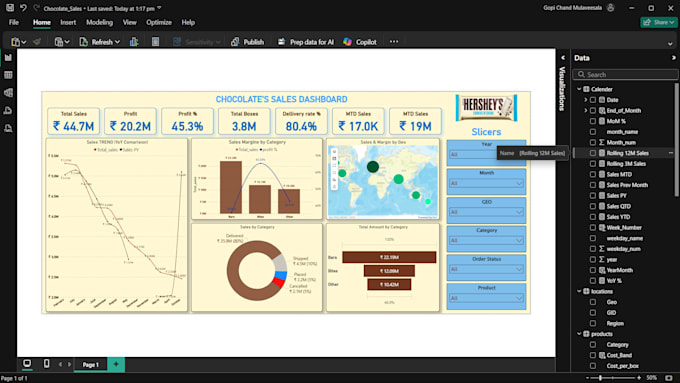Select the Page 1 tab
Screen dimensions: 680x383
coord(91,365)
